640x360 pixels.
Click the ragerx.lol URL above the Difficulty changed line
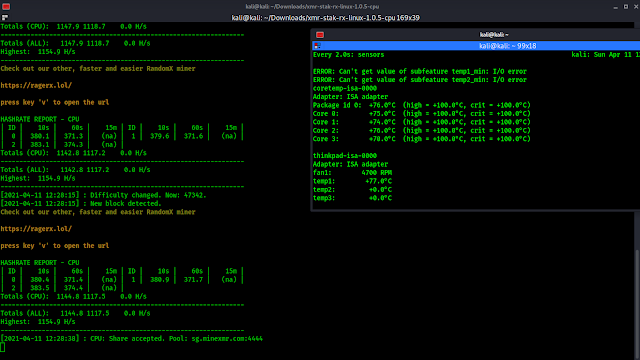tap(36, 85)
